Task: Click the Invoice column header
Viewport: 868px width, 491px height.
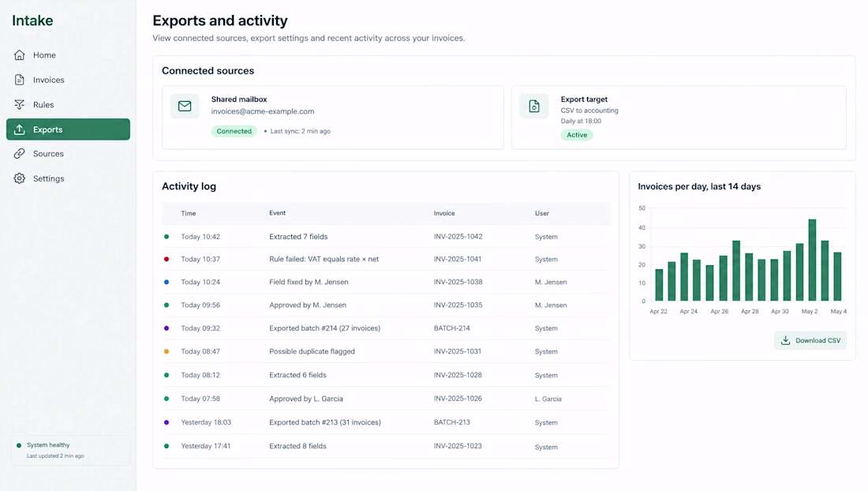Action: (x=444, y=213)
